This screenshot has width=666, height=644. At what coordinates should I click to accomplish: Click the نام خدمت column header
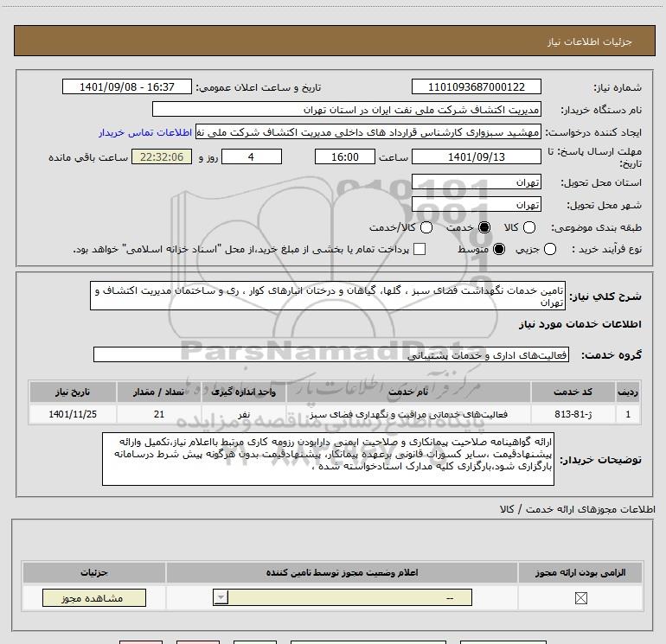[x=408, y=392]
